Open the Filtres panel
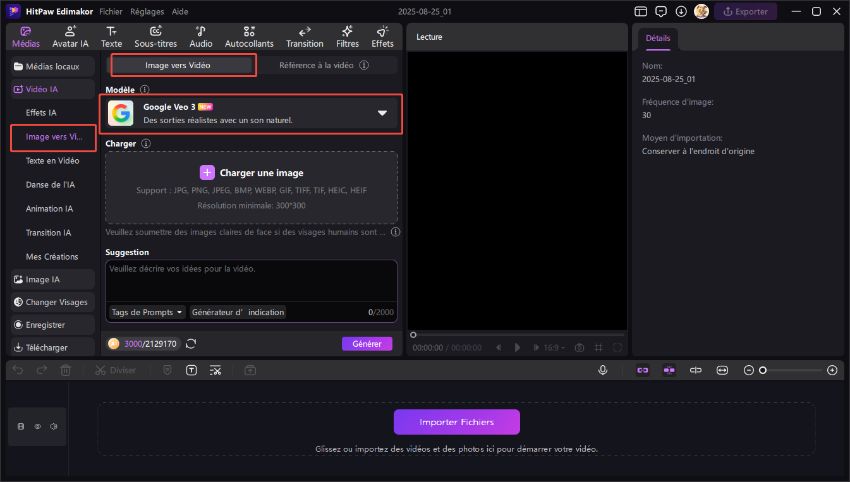850x482 pixels. click(347, 37)
